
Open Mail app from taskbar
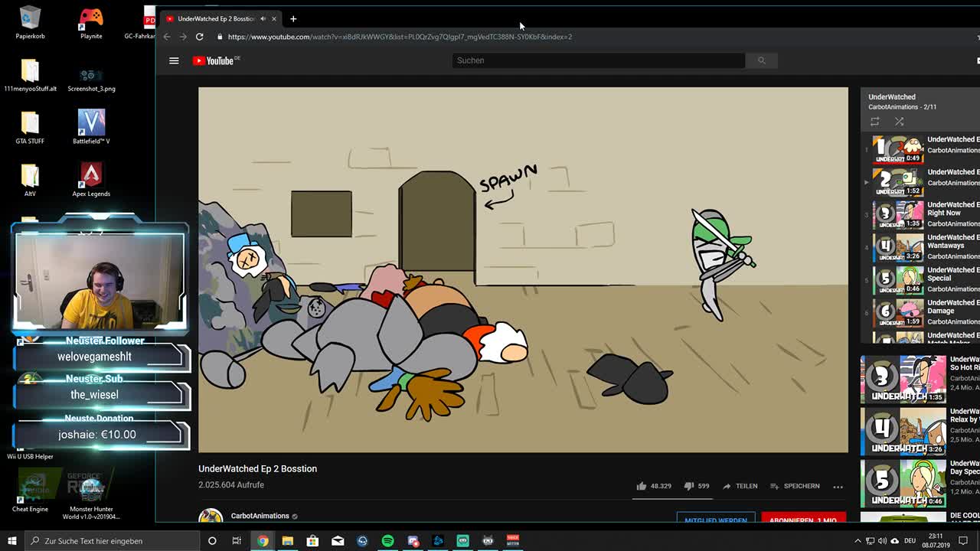click(x=338, y=541)
